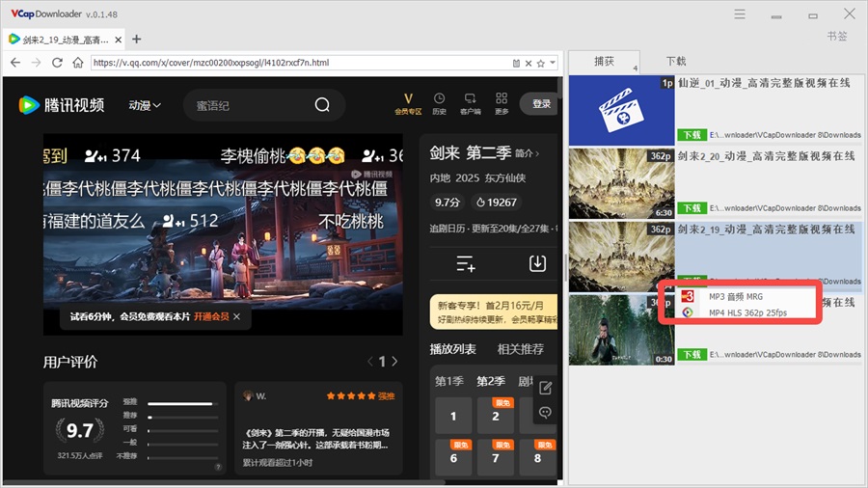Select the 第1季 season tab
Image resolution: width=868 pixels, height=488 pixels.
point(448,381)
